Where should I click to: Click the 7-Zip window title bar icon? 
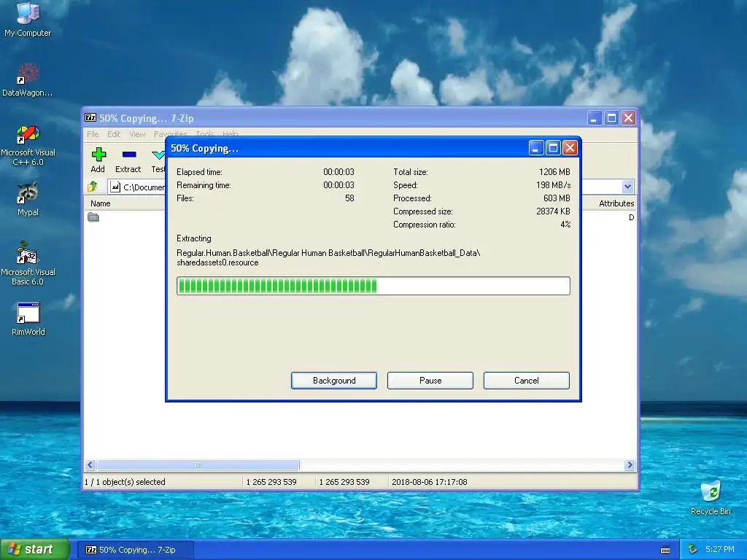[x=90, y=117]
